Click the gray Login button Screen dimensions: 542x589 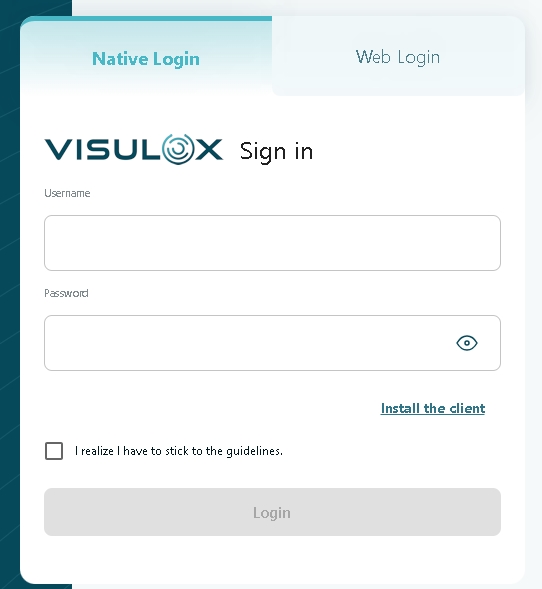click(272, 512)
